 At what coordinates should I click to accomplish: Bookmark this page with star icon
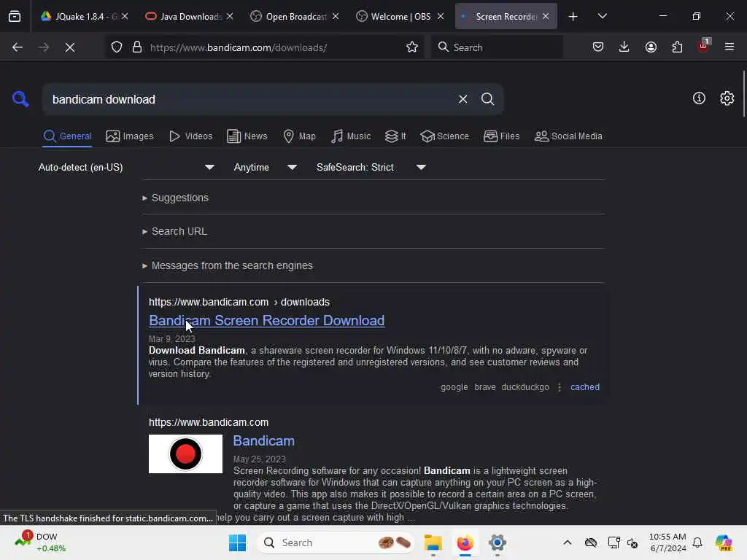coord(412,47)
